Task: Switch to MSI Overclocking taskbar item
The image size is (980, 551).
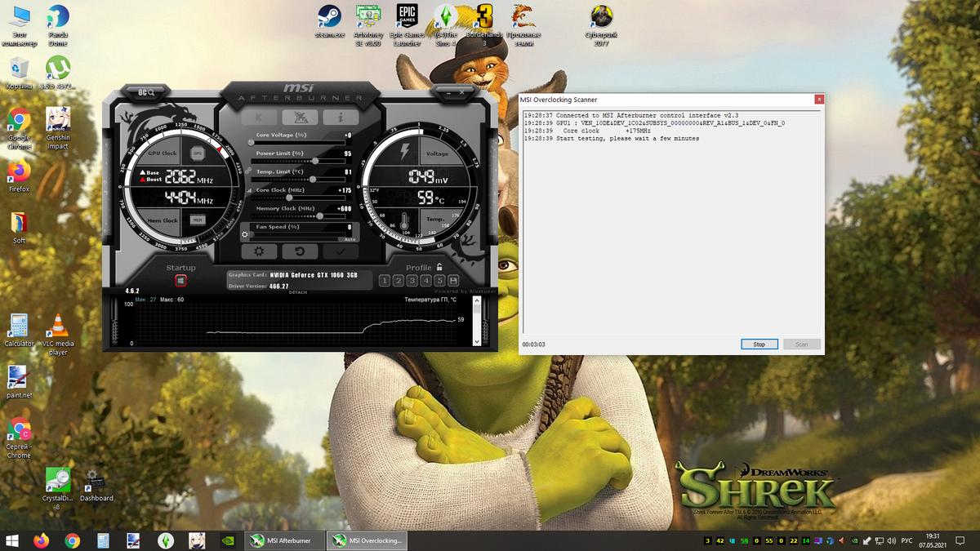Action: (x=367, y=540)
